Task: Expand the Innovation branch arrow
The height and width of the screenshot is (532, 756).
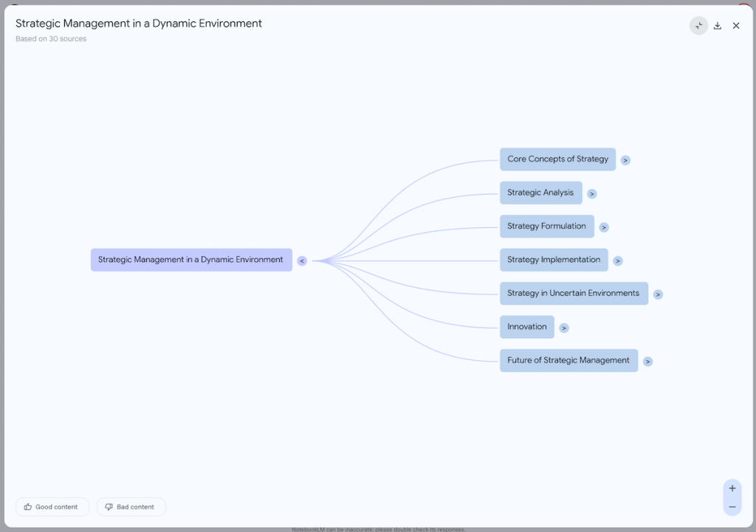Action: 564,328
